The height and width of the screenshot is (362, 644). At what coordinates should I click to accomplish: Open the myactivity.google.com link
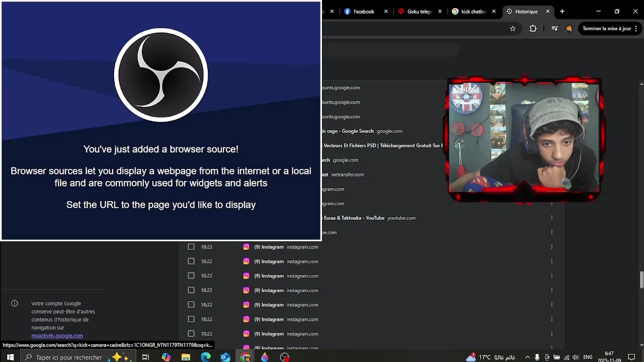click(57, 336)
